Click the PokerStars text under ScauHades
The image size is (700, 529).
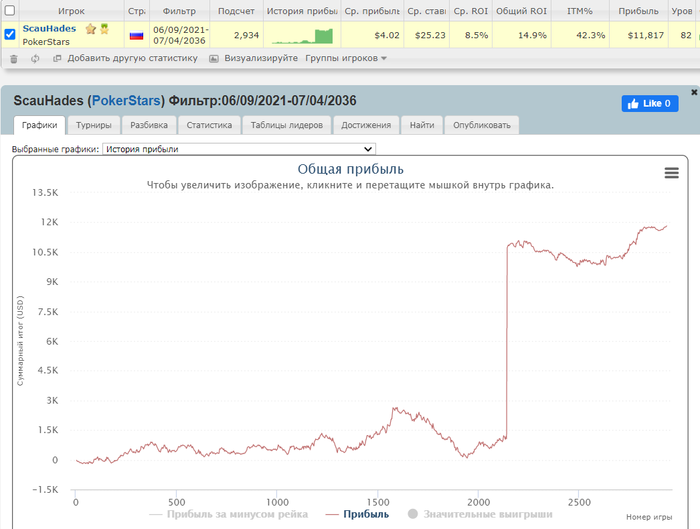click(x=46, y=42)
